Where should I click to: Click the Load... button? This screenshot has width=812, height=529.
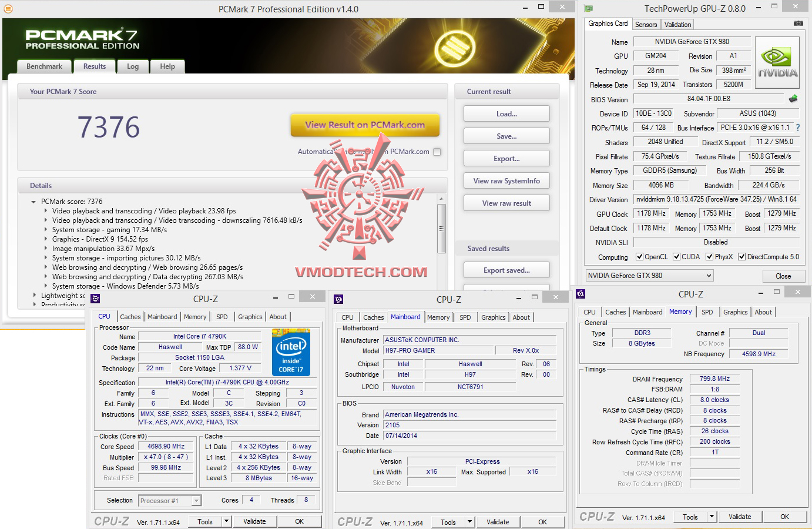click(x=506, y=114)
